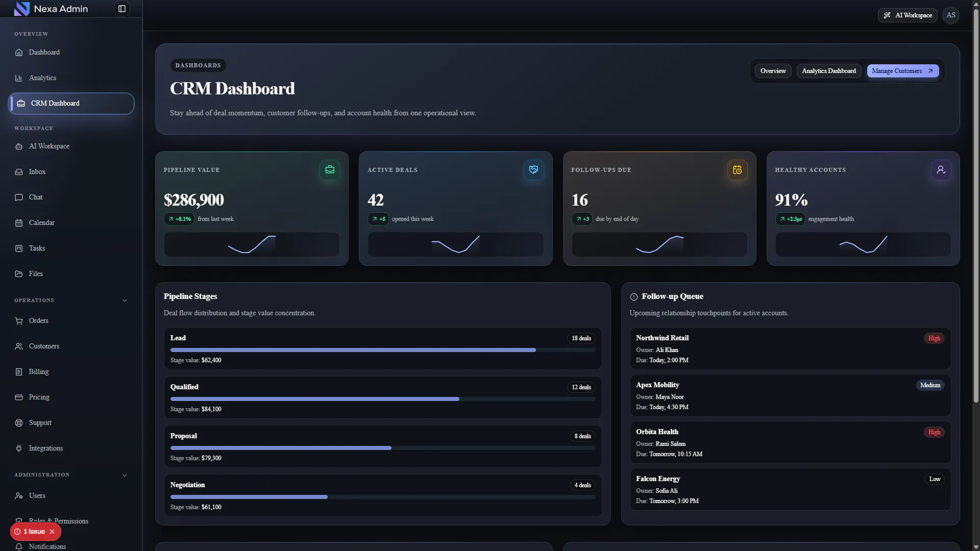Open the Analytics bar chart icon
Screen dimensions: 980x551
[x=19, y=78]
